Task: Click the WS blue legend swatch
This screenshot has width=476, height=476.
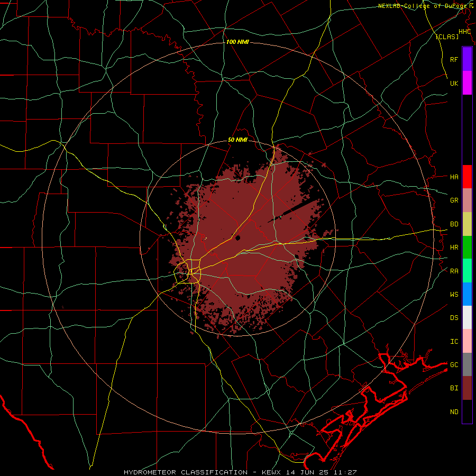Action: pos(467,294)
